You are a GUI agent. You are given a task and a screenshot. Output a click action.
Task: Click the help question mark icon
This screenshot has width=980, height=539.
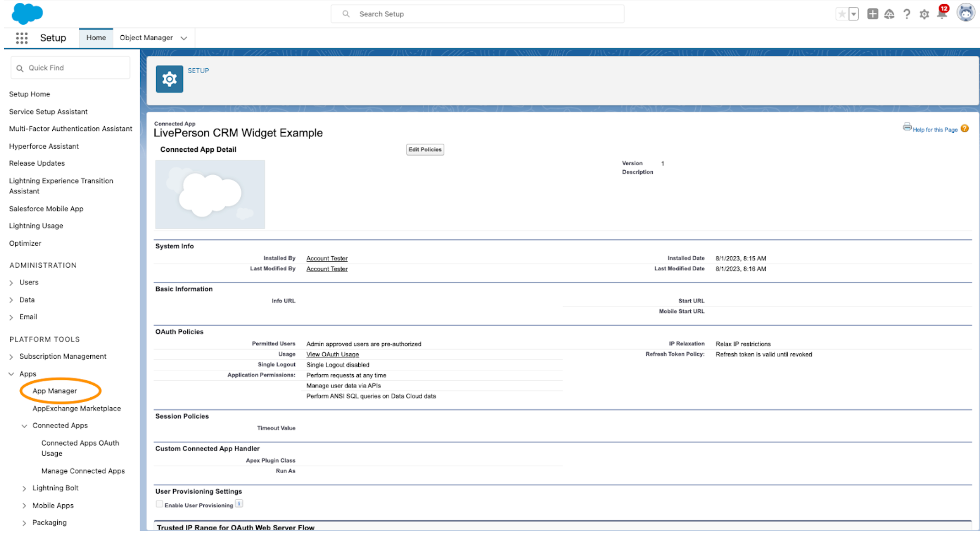[906, 14]
